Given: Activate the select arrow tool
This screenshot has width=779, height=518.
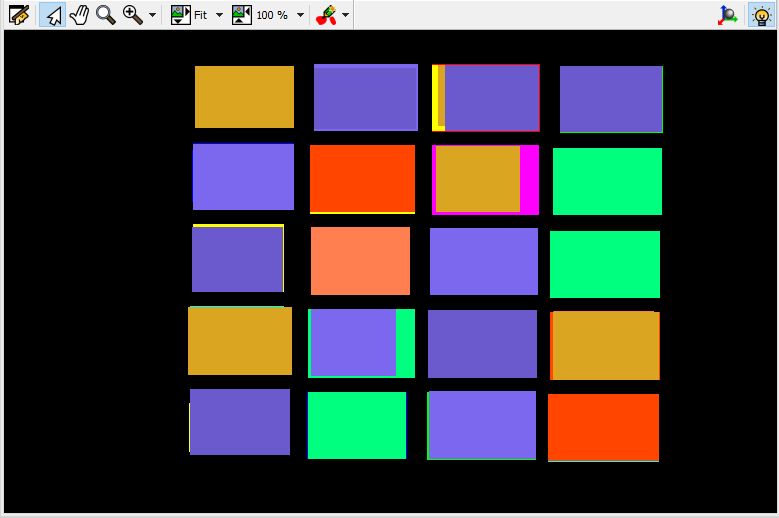Looking at the screenshot, I should point(53,15).
